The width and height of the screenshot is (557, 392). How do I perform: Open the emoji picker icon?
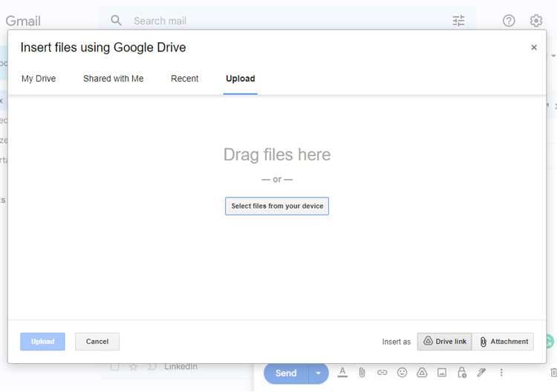click(x=402, y=373)
